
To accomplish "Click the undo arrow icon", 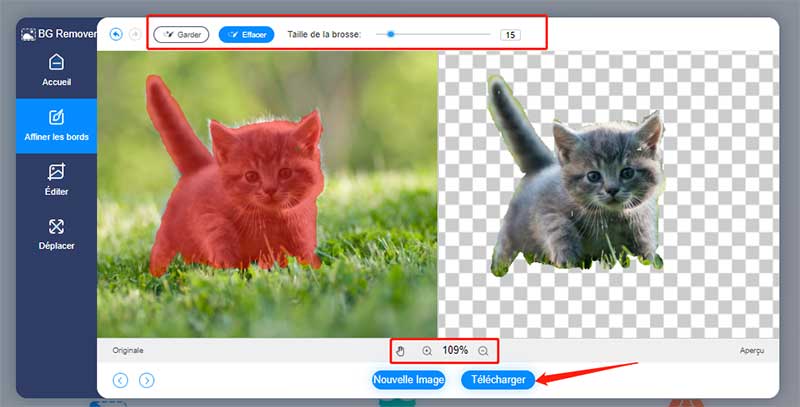I will pos(116,34).
